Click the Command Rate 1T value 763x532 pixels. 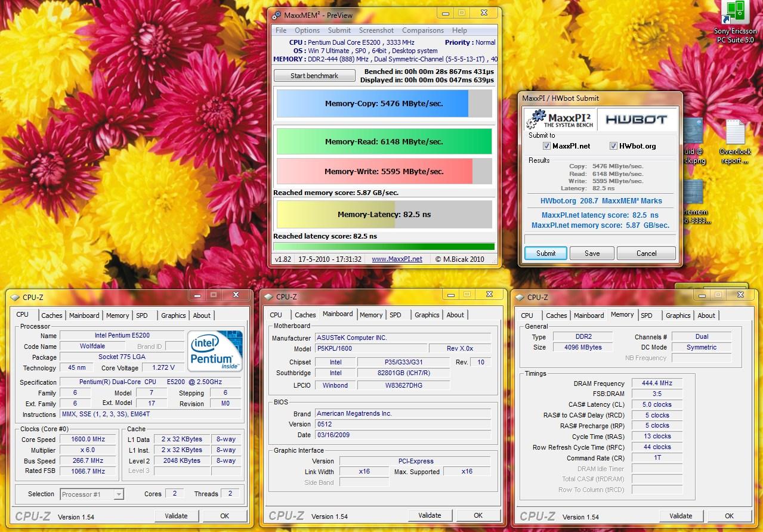pyautogui.click(x=657, y=458)
